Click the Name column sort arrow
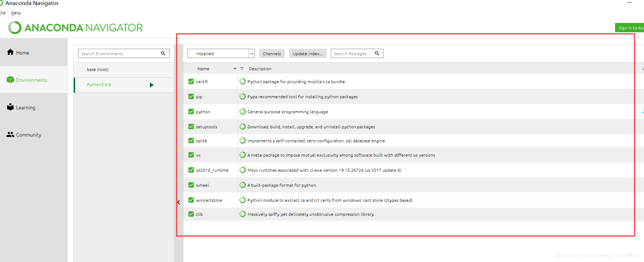The height and width of the screenshot is (262, 644). click(x=235, y=68)
